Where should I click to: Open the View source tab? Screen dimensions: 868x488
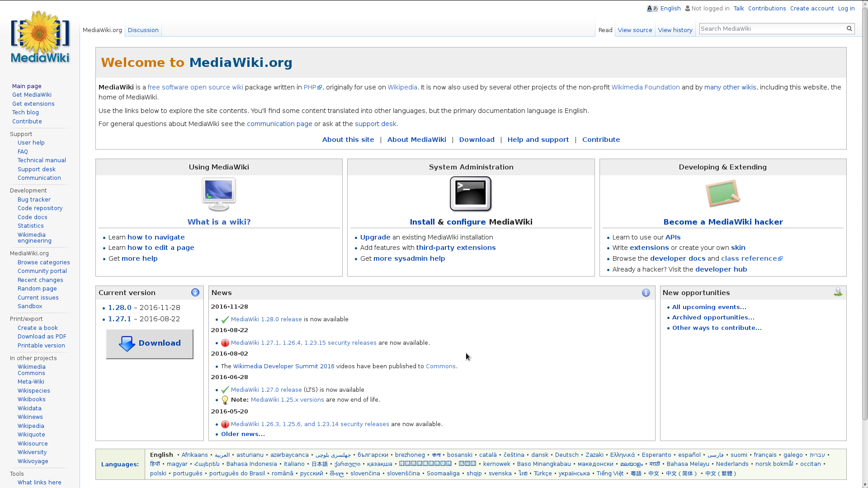(x=635, y=30)
